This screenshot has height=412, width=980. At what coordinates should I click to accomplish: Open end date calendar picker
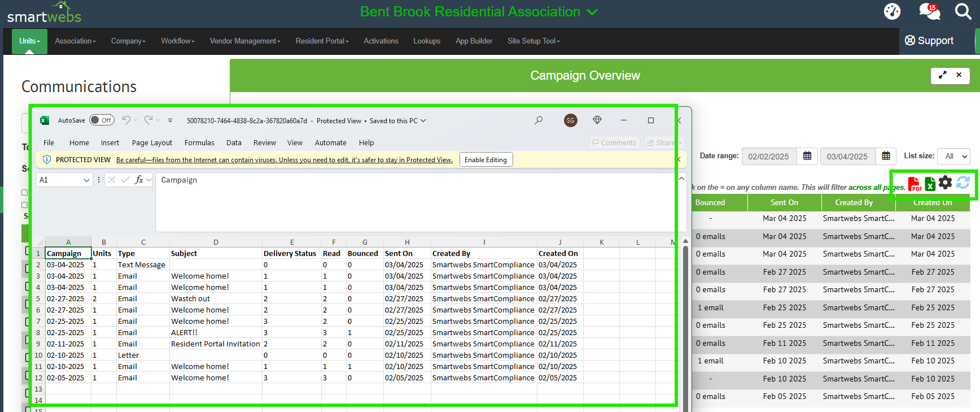pyautogui.click(x=886, y=156)
